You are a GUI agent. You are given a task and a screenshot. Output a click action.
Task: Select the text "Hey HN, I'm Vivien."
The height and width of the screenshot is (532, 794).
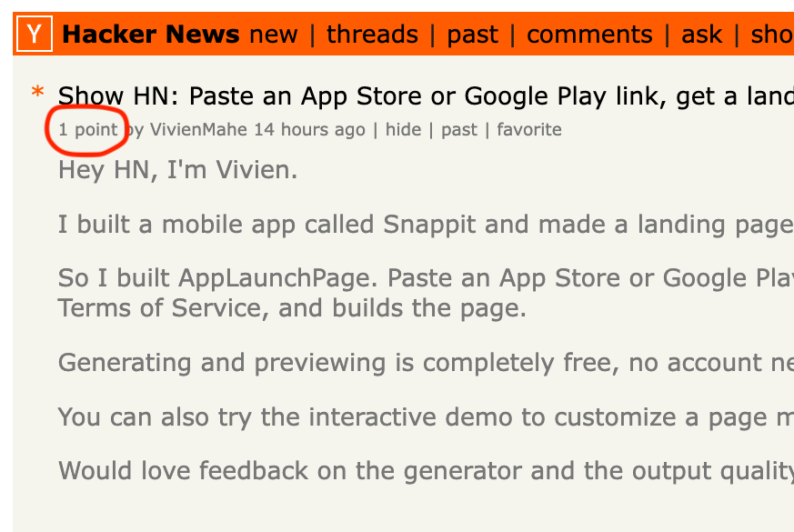point(177,169)
